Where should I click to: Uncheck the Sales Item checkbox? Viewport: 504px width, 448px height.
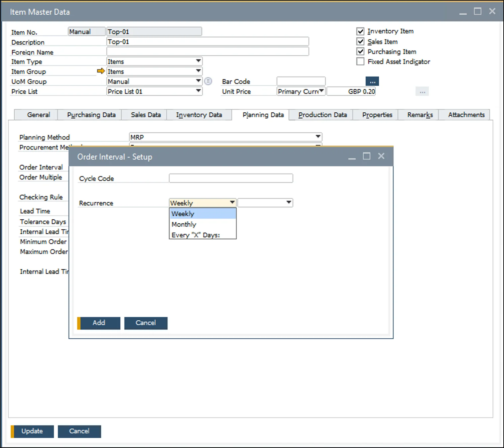click(x=360, y=42)
